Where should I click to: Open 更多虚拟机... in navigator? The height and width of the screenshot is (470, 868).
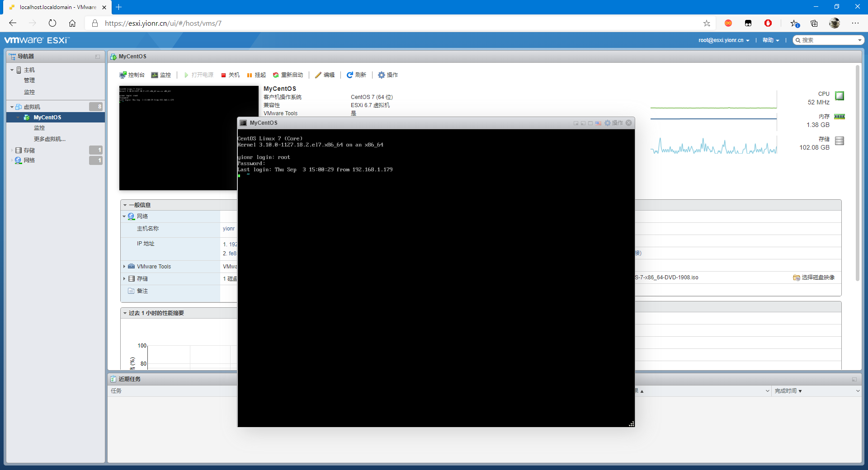(x=50, y=139)
